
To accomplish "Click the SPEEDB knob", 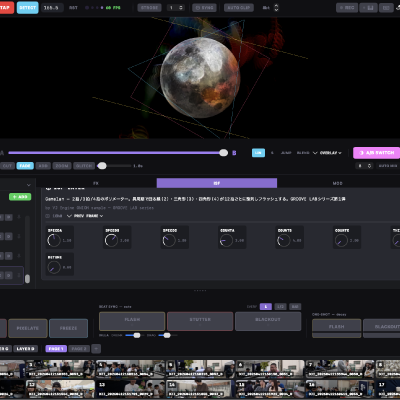I will coord(111,240).
